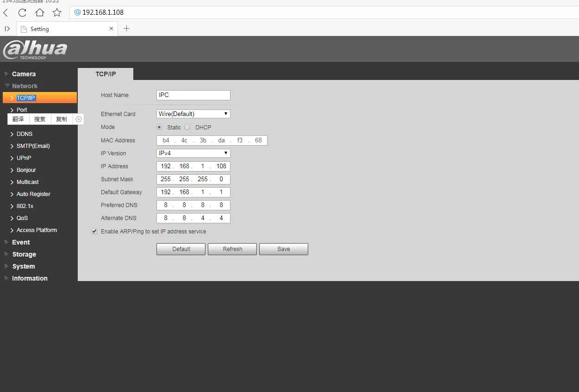Image resolution: width=579 pixels, height=392 pixels.
Task: Expand the Storage section
Action: 24,254
